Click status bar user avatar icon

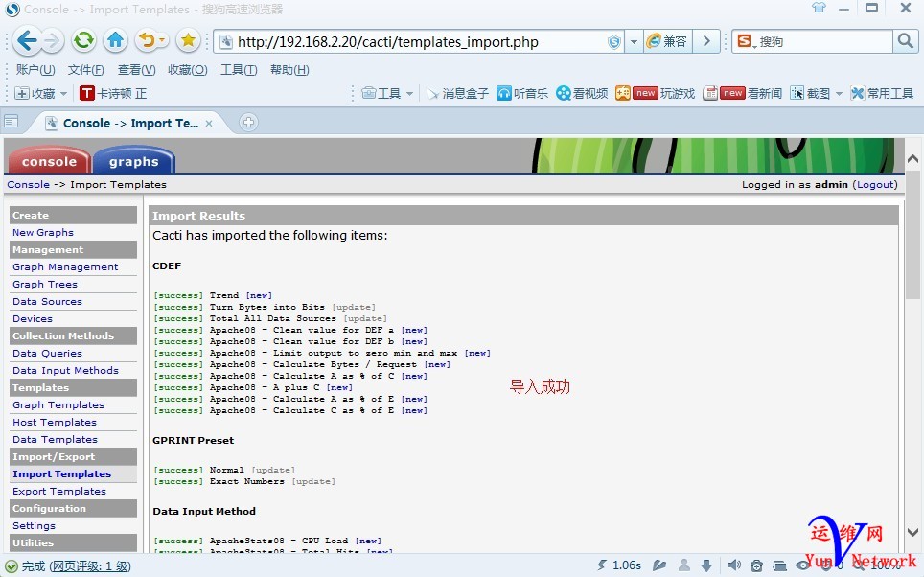point(684,565)
